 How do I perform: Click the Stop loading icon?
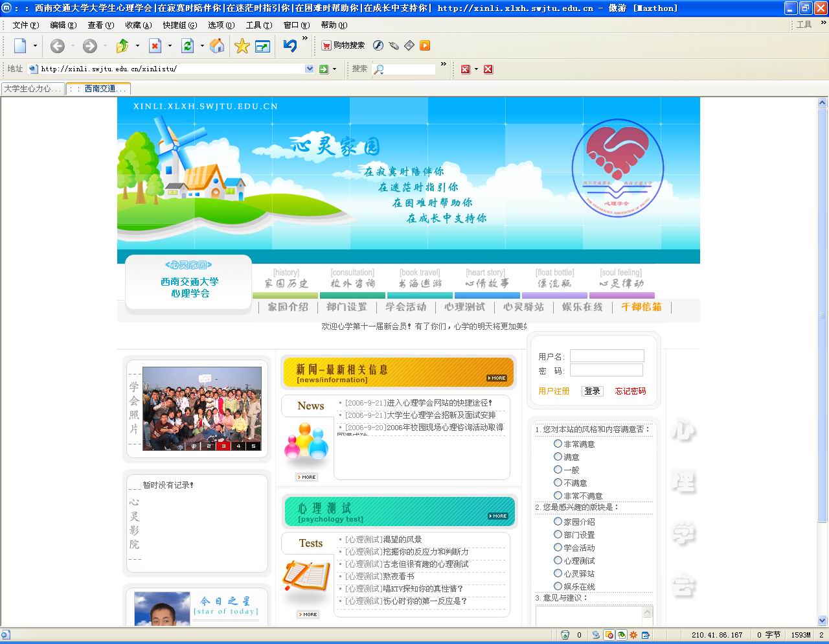155,45
